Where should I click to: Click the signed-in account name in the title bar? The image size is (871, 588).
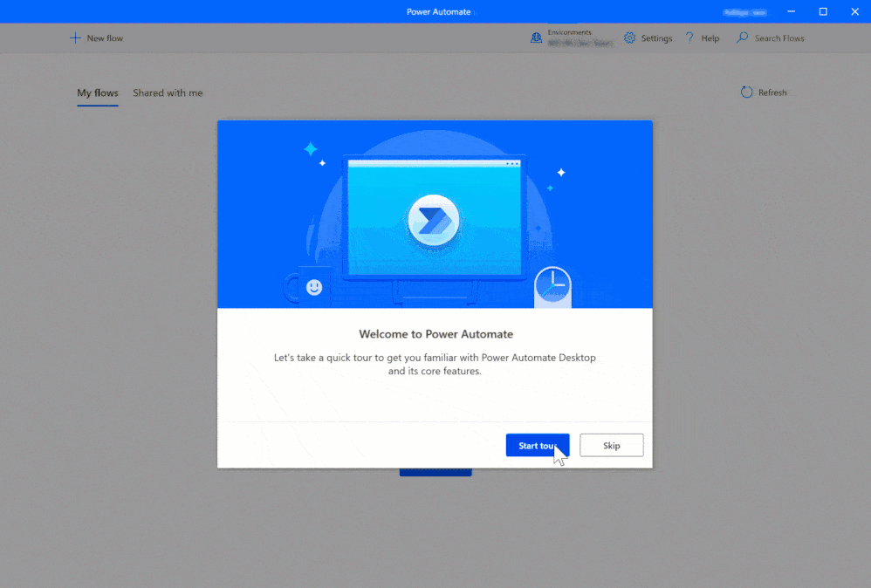click(x=744, y=11)
